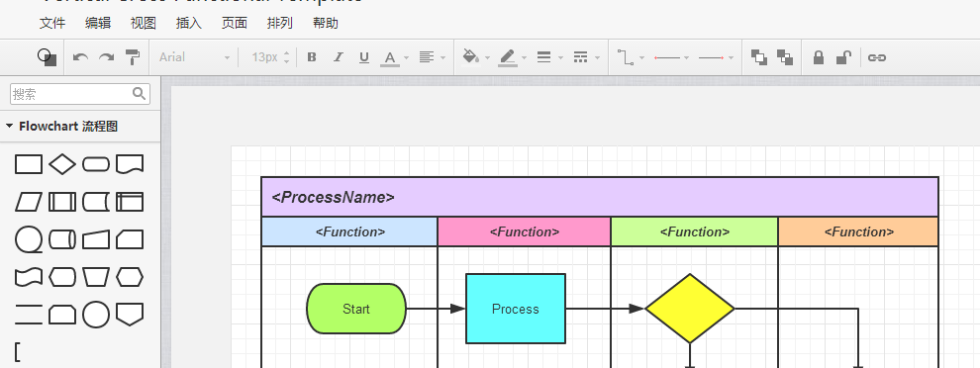Click the orange <Function> lane header
980x368 pixels.
(x=858, y=231)
